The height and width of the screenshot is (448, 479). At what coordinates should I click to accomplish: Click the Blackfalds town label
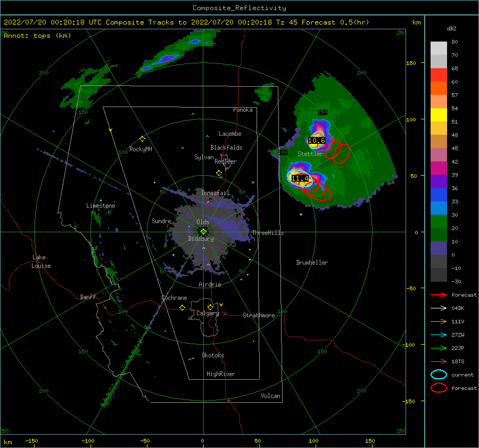226,148
